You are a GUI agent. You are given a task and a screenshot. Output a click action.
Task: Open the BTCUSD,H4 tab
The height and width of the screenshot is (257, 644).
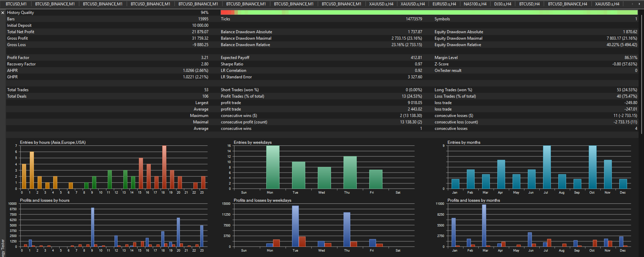[x=529, y=4]
